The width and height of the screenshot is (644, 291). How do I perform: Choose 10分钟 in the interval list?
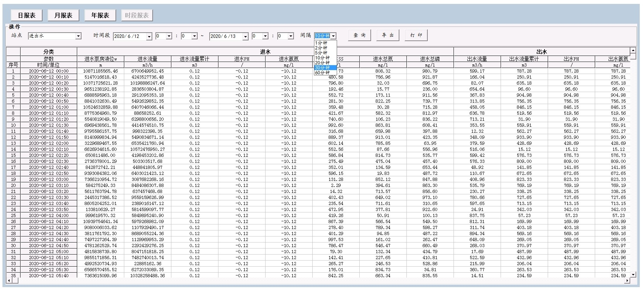(325, 58)
